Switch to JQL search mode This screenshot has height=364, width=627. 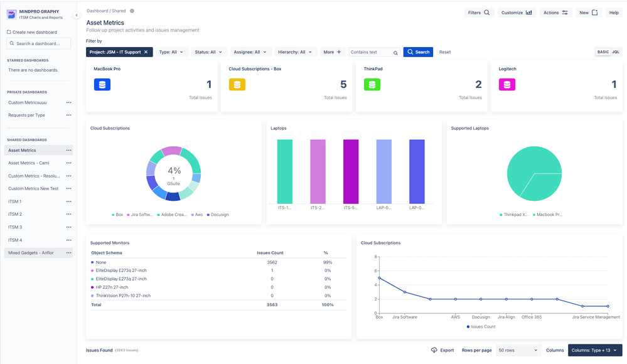click(616, 52)
